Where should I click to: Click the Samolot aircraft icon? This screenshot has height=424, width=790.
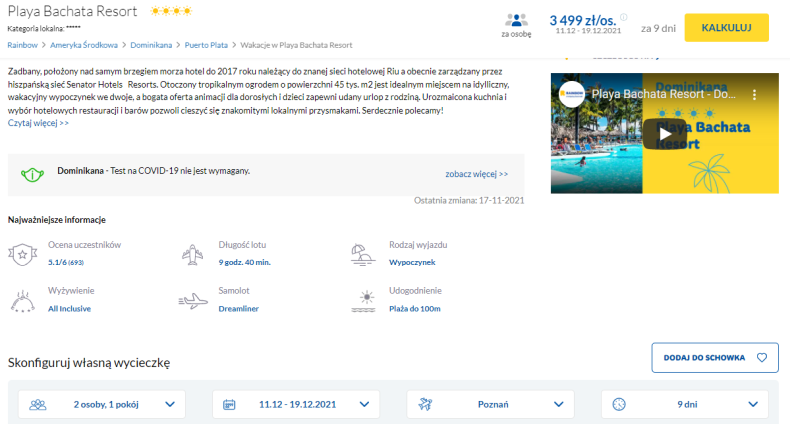(193, 301)
